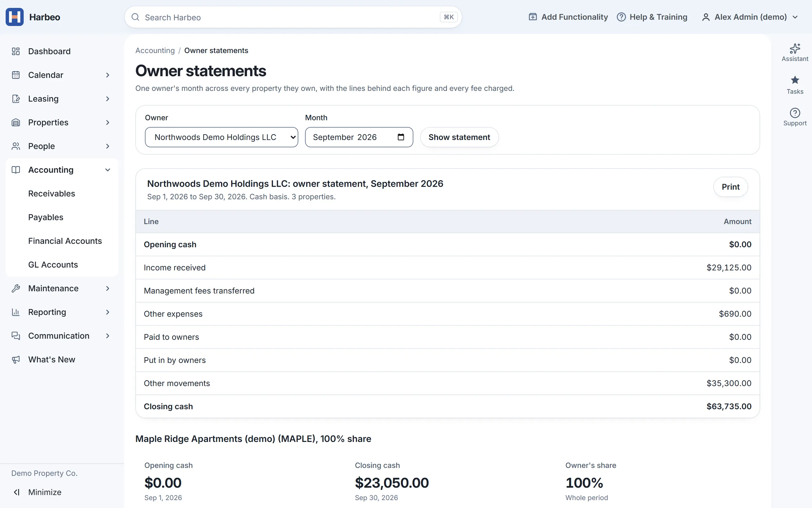
Task: Click the Add Functionality link
Action: click(568, 17)
